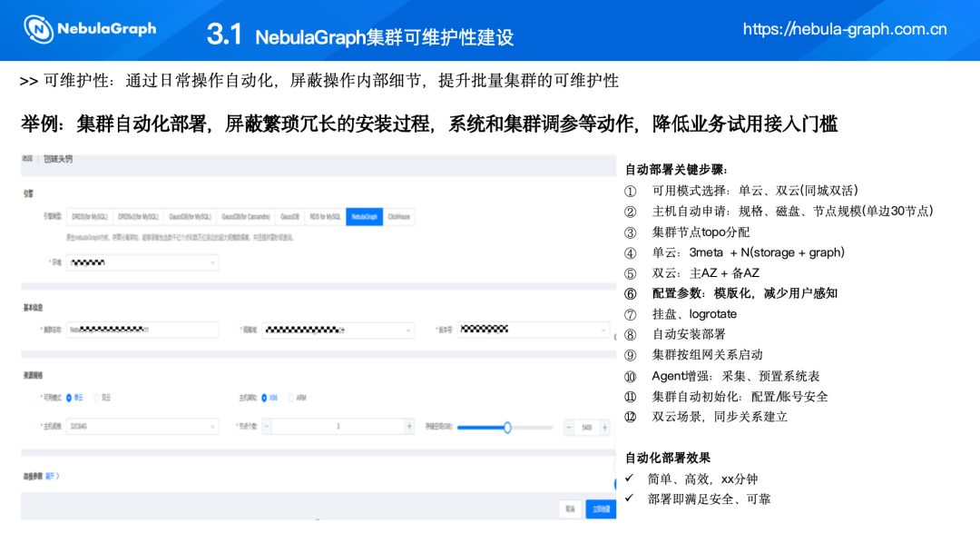Click the 返回 back link in form header
The height and width of the screenshot is (553, 980).
coord(27,159)
